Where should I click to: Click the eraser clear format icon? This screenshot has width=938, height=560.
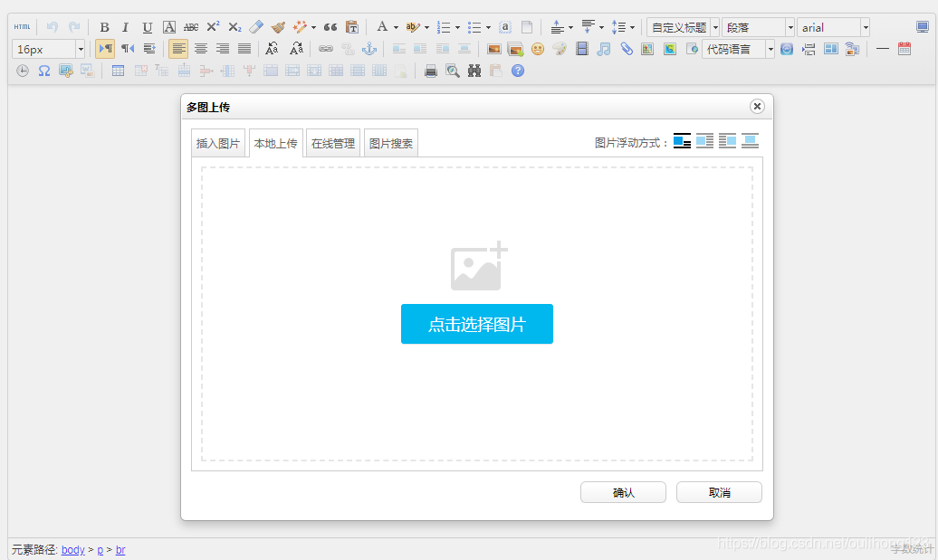pyautogui.click(x=256, y=27)
